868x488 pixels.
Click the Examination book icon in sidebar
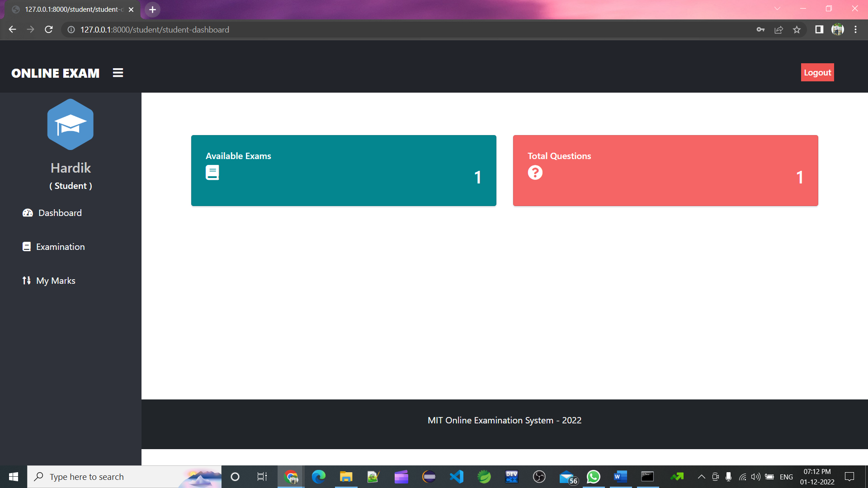click(x=27, y=247)
